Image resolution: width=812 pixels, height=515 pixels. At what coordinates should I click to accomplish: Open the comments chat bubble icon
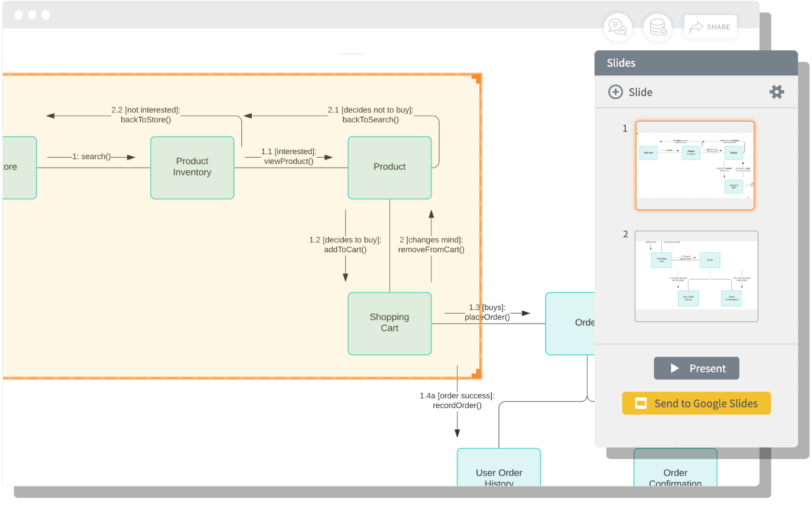[x=618, y=27]
